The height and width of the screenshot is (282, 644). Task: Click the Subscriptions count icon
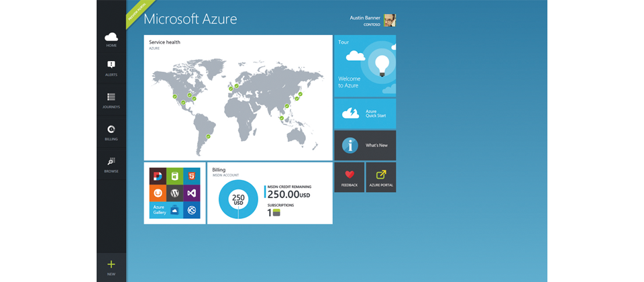tap(276, 213)
